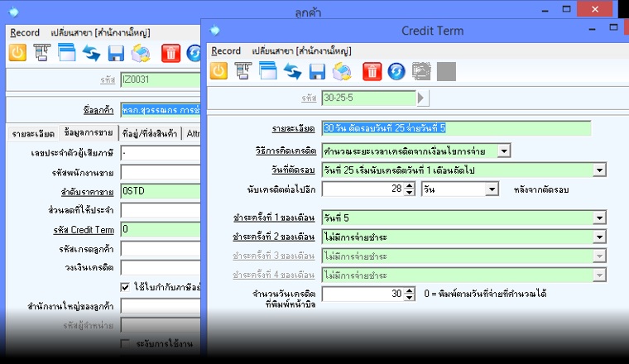The width and height of the screenshot is (629, 364).
Task: Click the orange power icon in ลูกค้า window toolbar
Action: tap(18, 53)
